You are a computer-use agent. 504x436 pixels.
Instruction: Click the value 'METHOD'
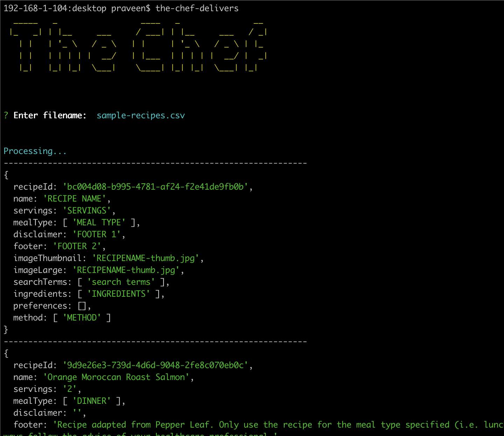82,318
